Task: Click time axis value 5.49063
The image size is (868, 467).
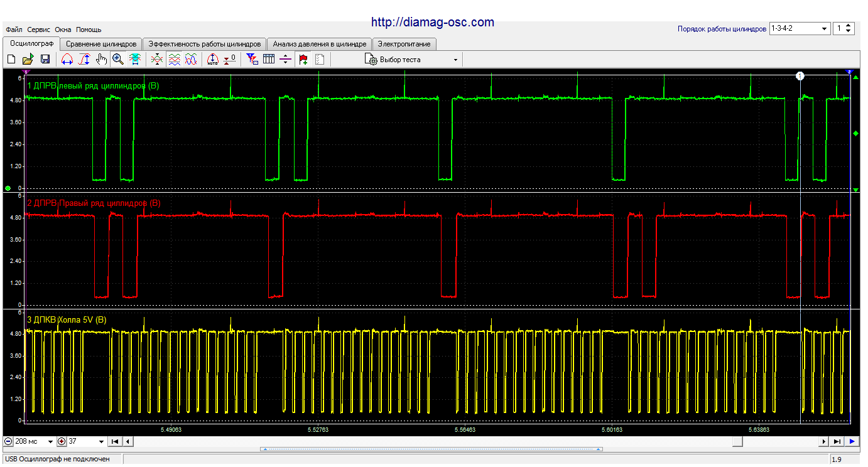Action: pos(170,430)
